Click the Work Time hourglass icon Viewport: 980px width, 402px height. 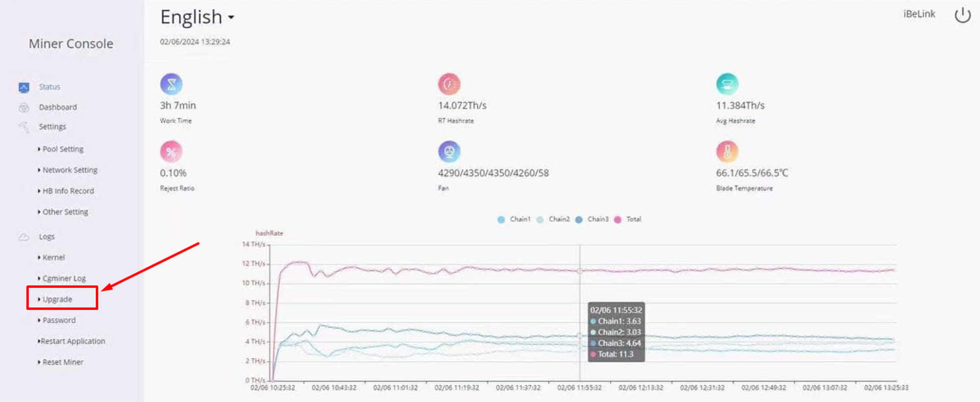point(171,84)
